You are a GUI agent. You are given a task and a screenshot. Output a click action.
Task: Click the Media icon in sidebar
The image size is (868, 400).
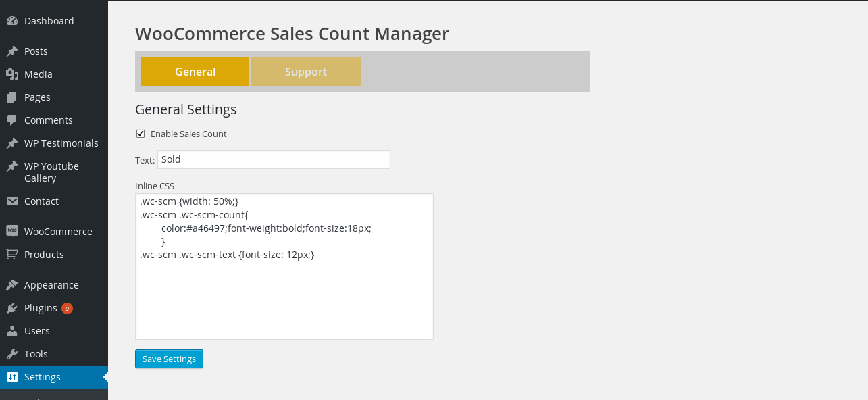pyautogui.click(x=12, y=74)
